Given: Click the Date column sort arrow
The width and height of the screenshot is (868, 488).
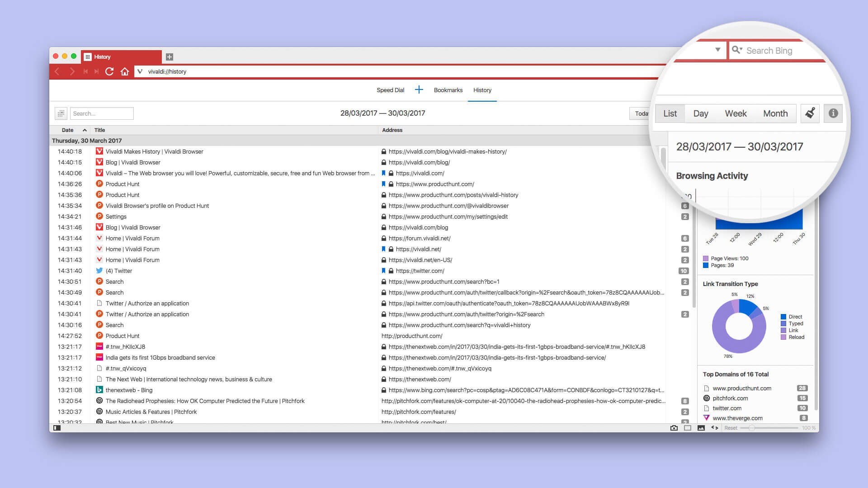Looking at the screenshot, I should pos(85,130).
